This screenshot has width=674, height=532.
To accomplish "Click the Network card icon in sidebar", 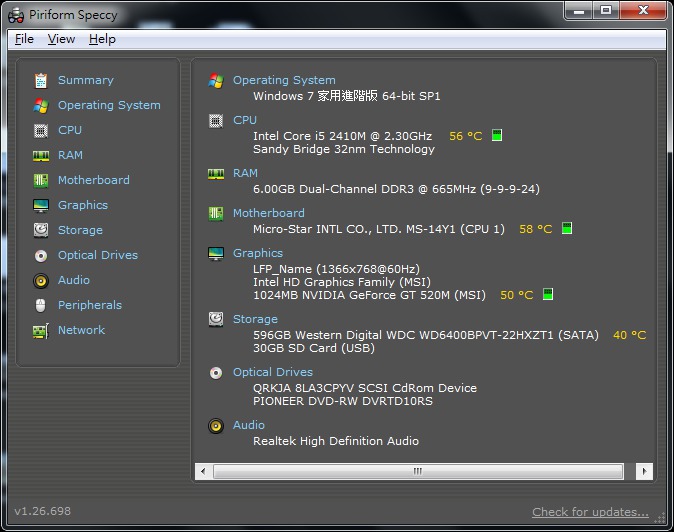I will (x=41, y=331).
